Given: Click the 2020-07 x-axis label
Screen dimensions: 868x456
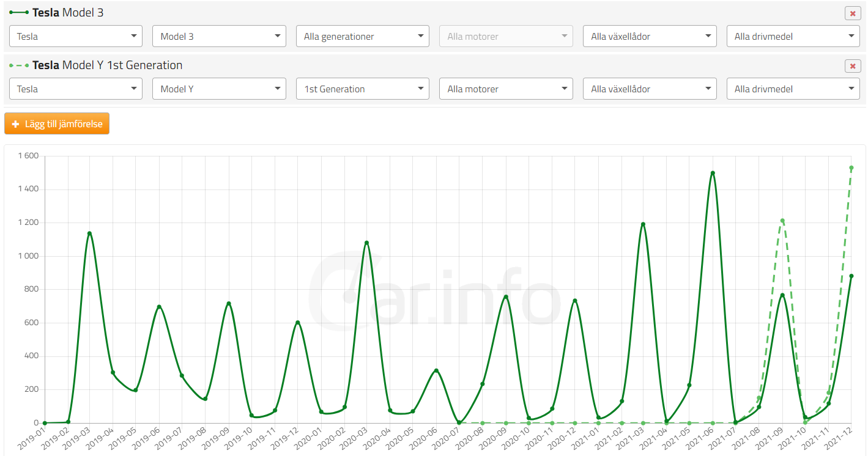Looking at the screenshot, I should tap(447, 440).
